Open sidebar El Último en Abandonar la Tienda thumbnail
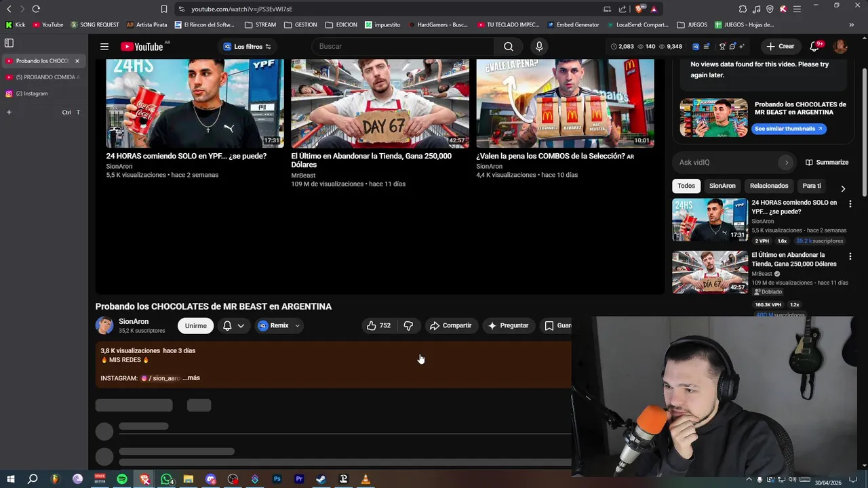The image size is (868, 488). (709, 272)
